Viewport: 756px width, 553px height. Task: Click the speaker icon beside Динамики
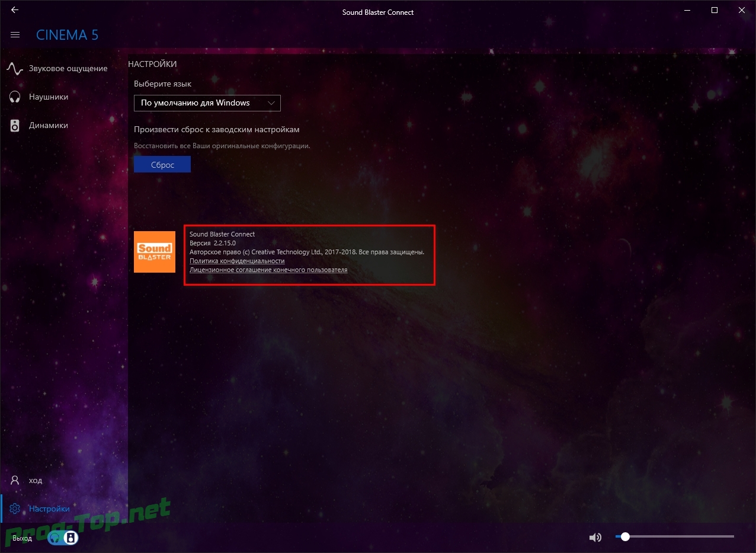click(15, 125)
